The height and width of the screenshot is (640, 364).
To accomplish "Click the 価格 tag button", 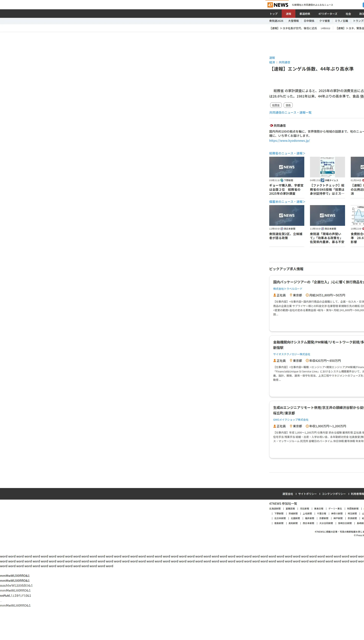I will point(288,105).
